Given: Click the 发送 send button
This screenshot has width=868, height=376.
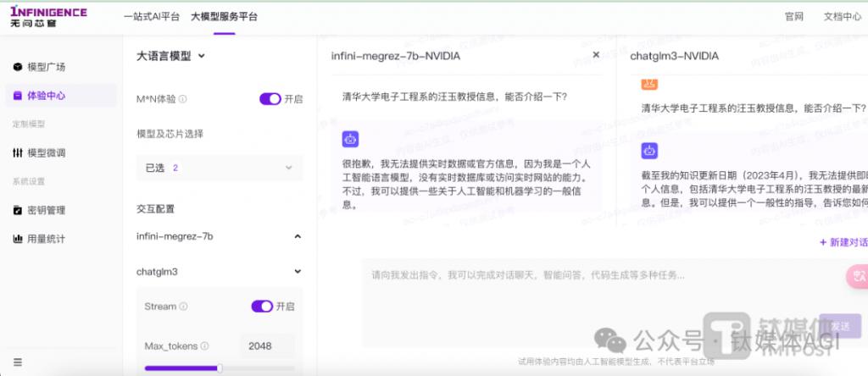Looking at the screenshot, I should click(x=840, y=326).
